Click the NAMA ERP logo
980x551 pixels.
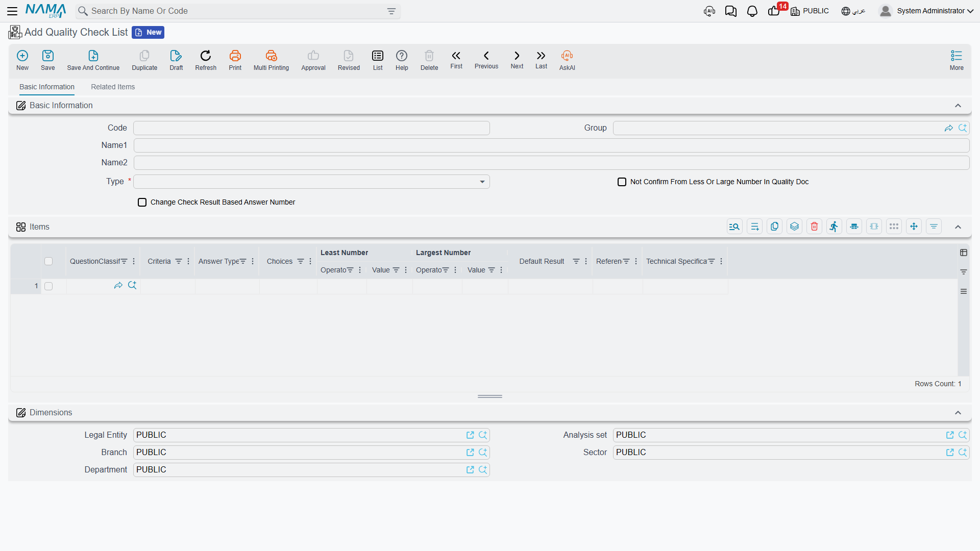tap(46, 11)
